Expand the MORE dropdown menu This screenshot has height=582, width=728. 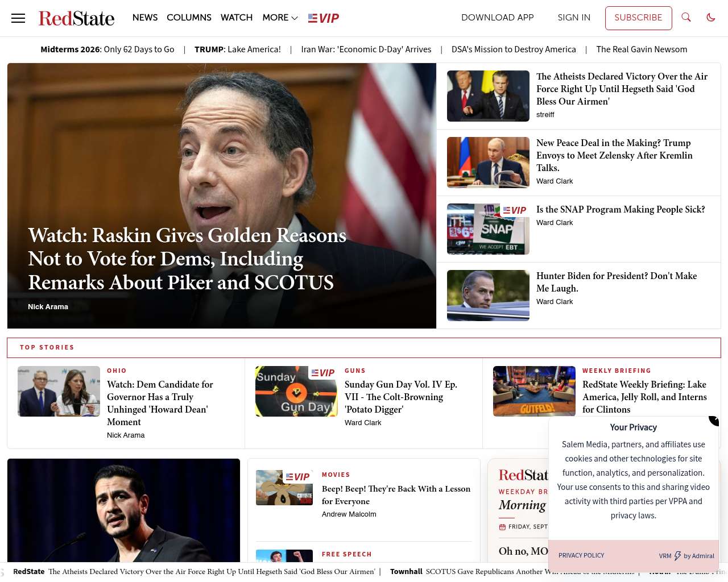[280, 18]
